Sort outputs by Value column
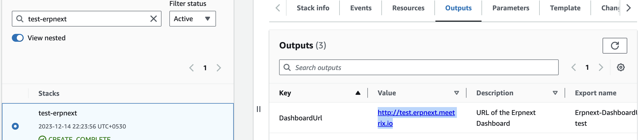The width and height of the screenshot is (644, 140). (456, 93)
